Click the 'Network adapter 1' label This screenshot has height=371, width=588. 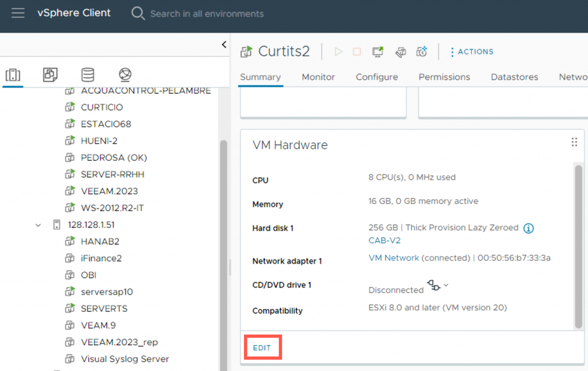pos(287,261)
